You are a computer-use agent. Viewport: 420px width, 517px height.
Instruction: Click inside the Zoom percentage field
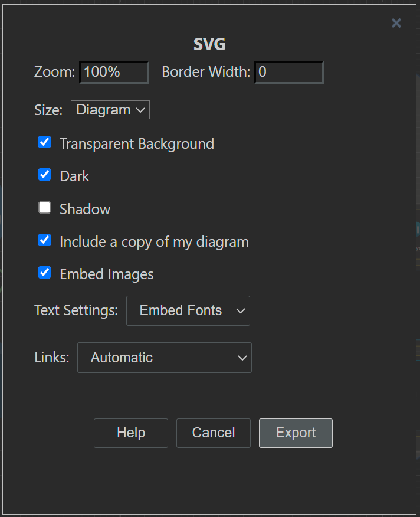coord(114,71)
